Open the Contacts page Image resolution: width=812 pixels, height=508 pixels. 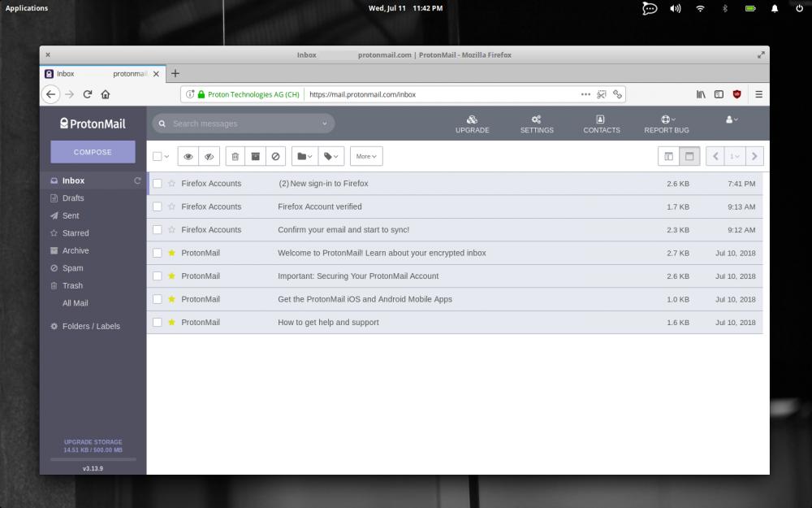601,124
